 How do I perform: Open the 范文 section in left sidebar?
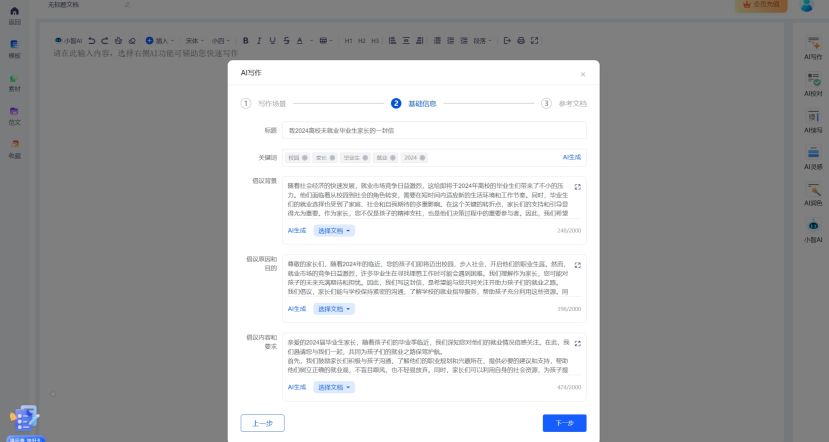(x=15, y=116)
